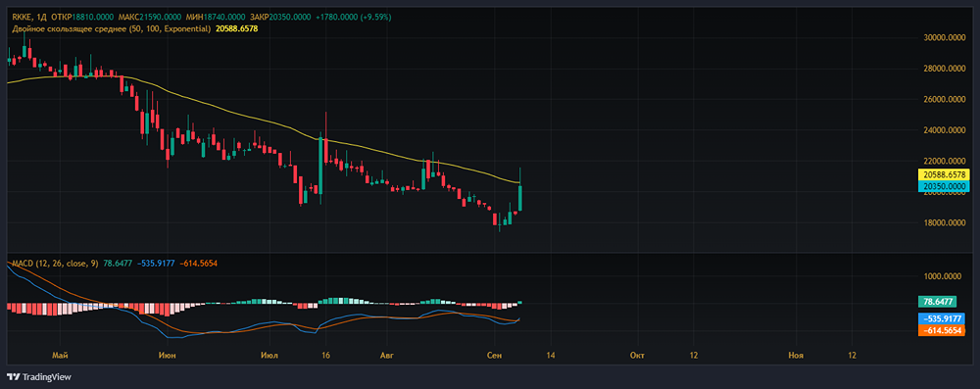Click the 30000.0000 price axis label
Image resolution: width=980 pixels, height=389 pixels.
(x=944, y=37)
